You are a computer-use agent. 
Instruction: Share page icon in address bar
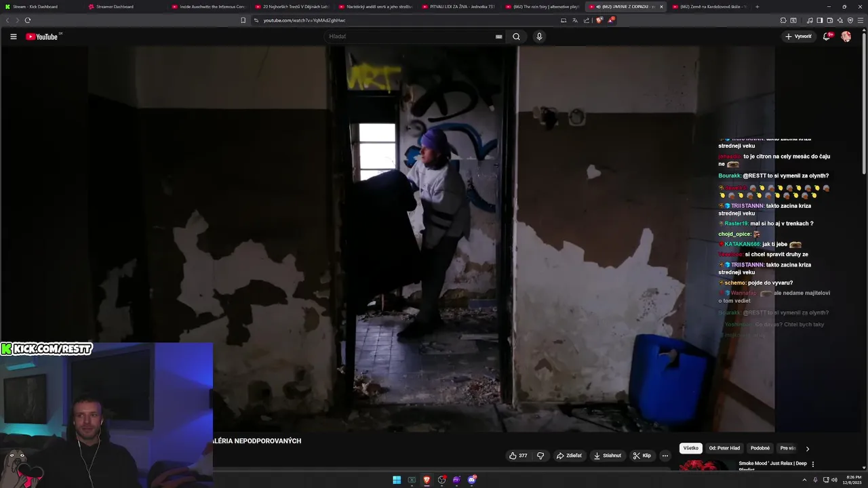tap(586, 20)
